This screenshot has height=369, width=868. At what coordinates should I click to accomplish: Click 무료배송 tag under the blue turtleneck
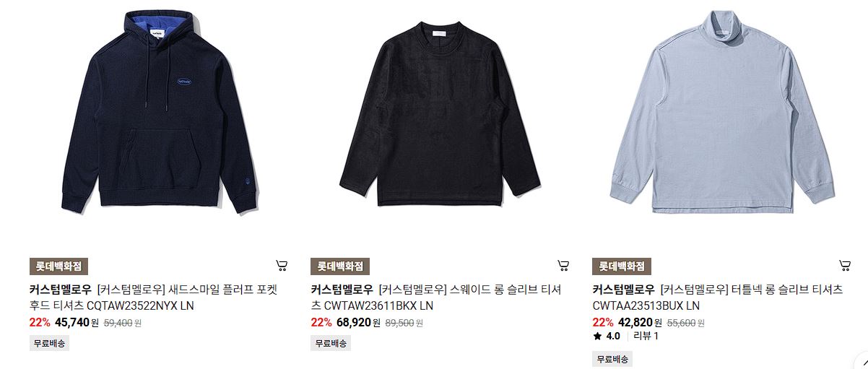[x=612, y=359]
